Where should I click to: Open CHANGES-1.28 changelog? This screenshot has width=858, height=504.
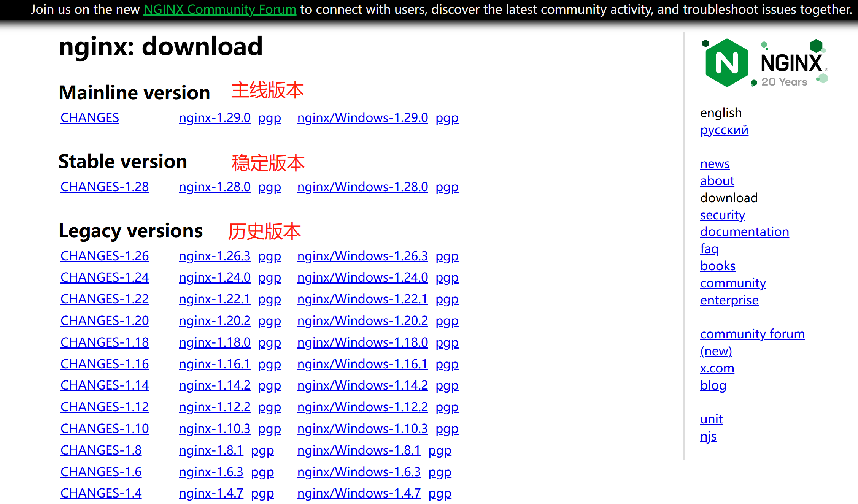click(x=105, y=187)
